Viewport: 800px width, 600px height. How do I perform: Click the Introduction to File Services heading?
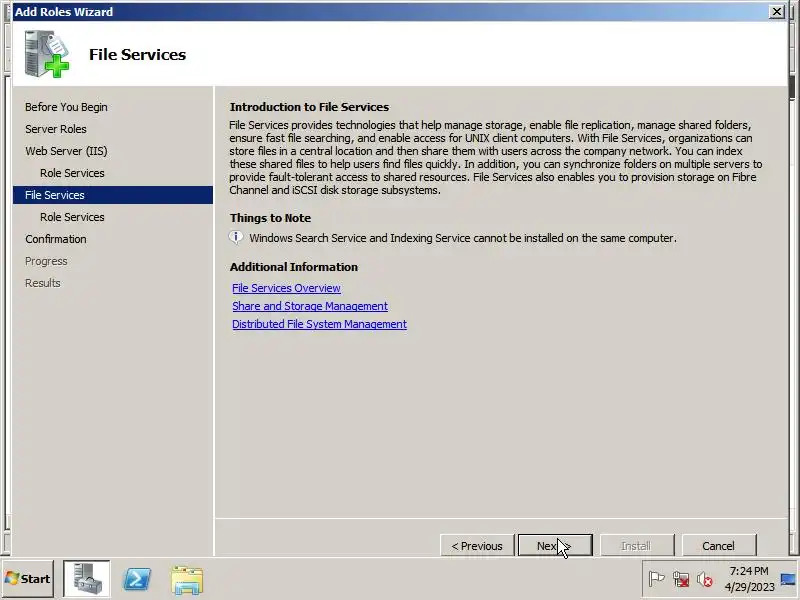(x=309, y=107)
